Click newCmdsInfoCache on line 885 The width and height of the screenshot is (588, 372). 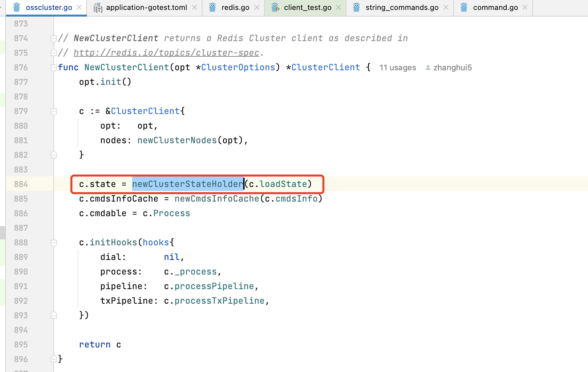pos(217,199)
